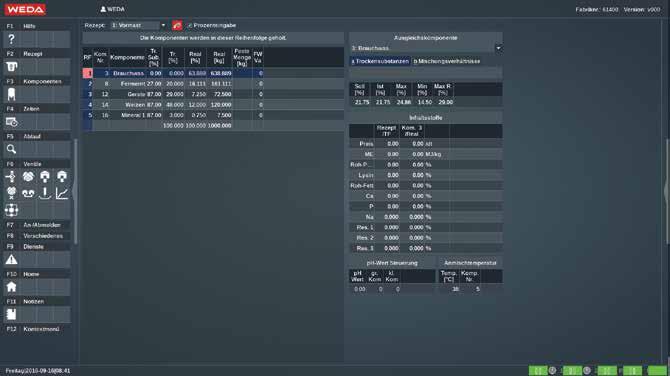Select the Brauchwasser component row
The image size is (670, 376).
213,73
